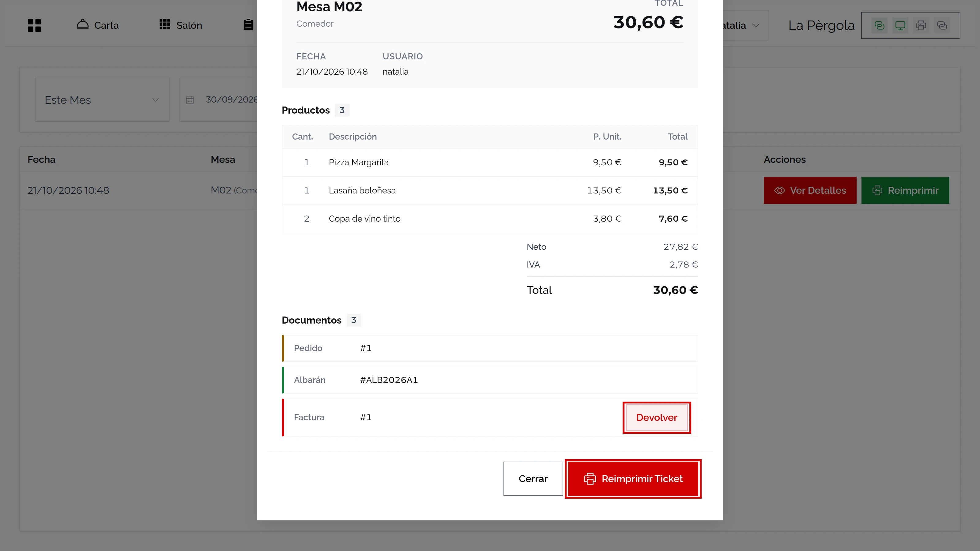This screenshot has width=980, height=551.
Task: Click the Productos count badge
Action: tap(342, 110)
